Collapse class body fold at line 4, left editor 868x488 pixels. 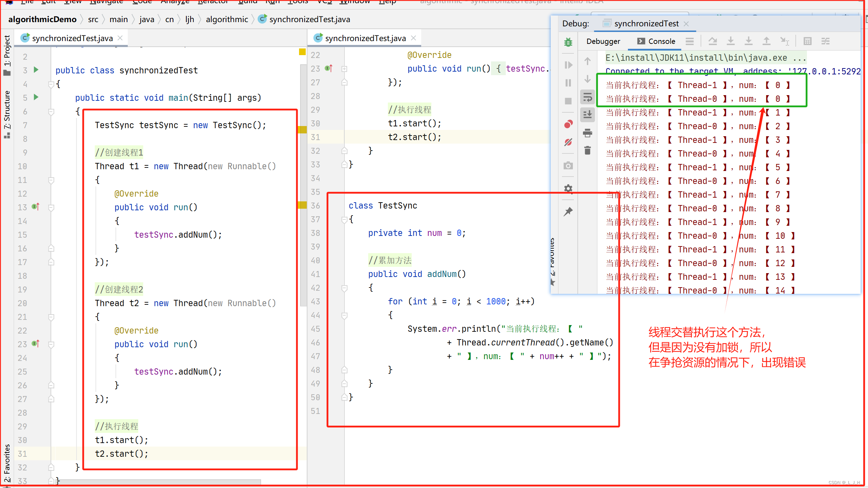pyautogui.click(x=51, y=84)
